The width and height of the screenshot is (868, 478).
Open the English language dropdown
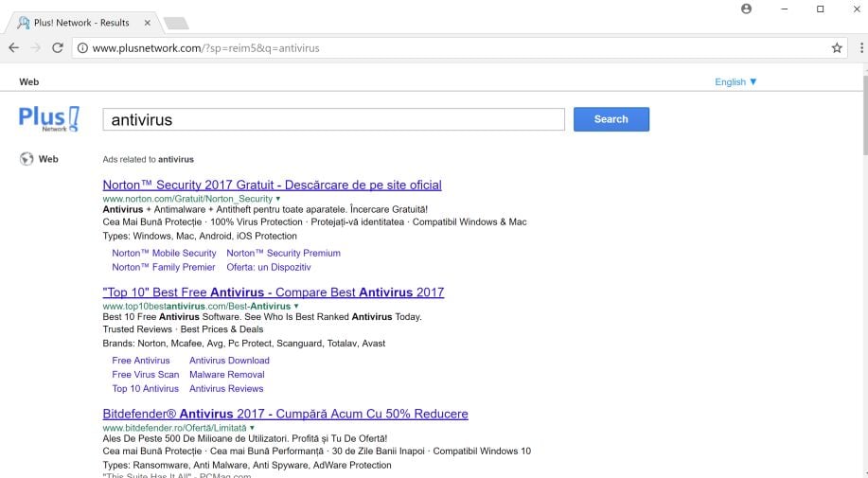click(x=735, y=82)
